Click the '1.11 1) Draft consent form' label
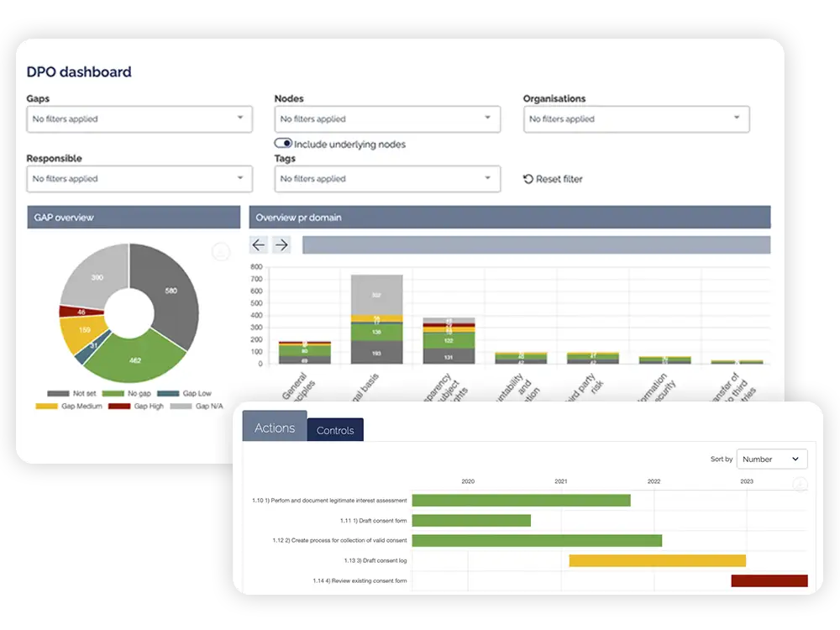This screenshot has height=630, width=840. (374, 520)
